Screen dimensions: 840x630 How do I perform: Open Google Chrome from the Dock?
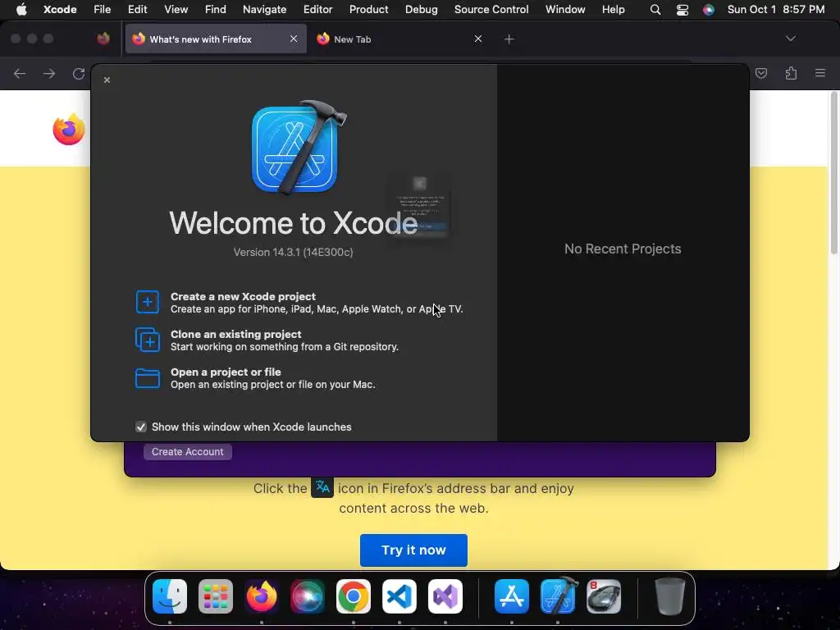click(x=354, y=596)
